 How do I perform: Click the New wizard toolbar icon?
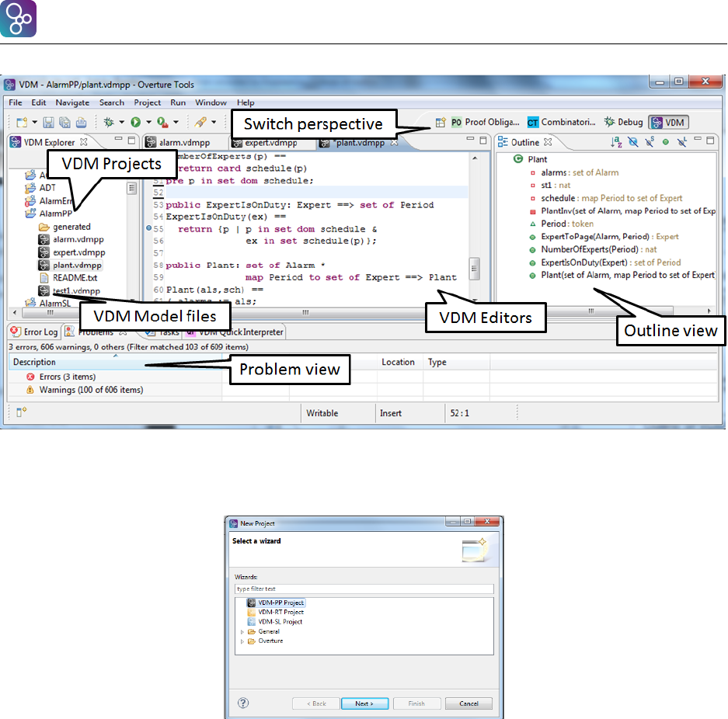(22, 123)
